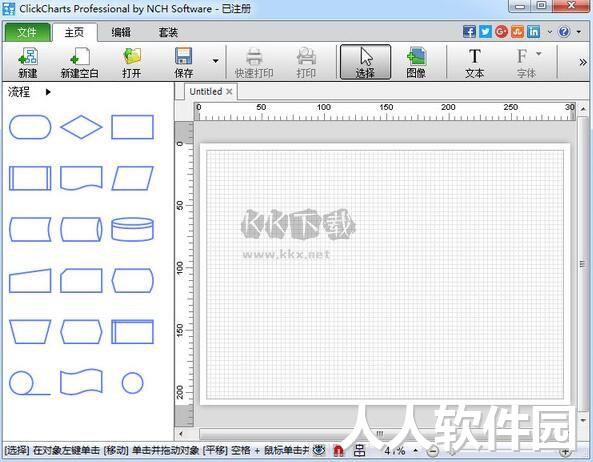The width and height of the screenshot is (593, 462).
Task: Pick the parallelogram data shape
Action: 132,178
